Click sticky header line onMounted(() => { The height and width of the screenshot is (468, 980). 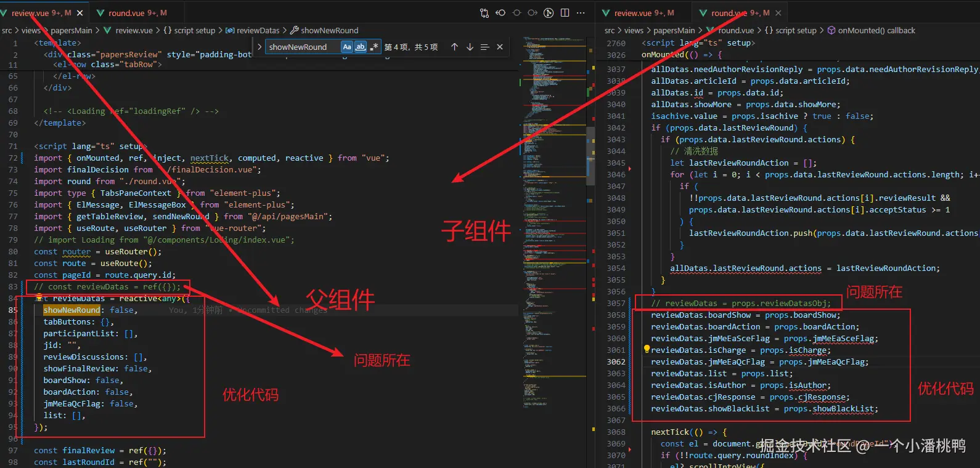681,55
